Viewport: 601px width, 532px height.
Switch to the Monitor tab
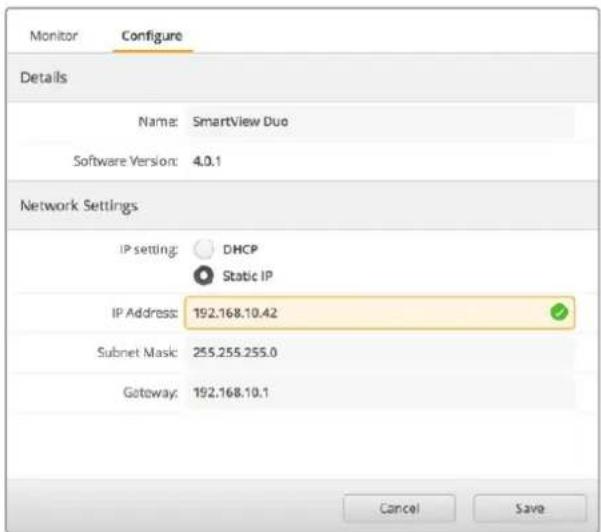click(54, 36)
